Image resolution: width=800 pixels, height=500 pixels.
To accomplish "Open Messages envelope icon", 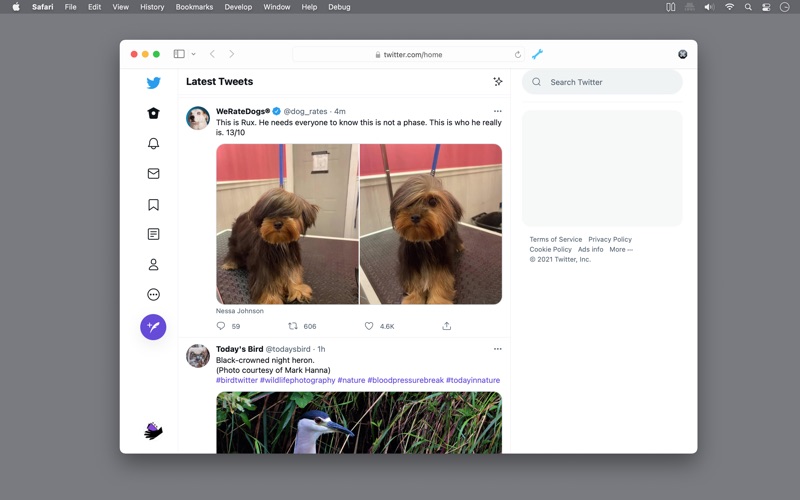I will point(153,173).
